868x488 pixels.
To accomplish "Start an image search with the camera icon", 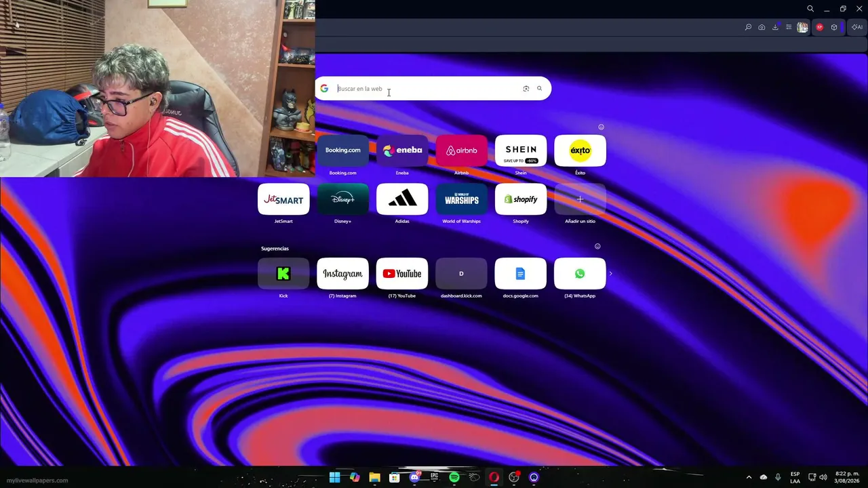I will [526, 88].
